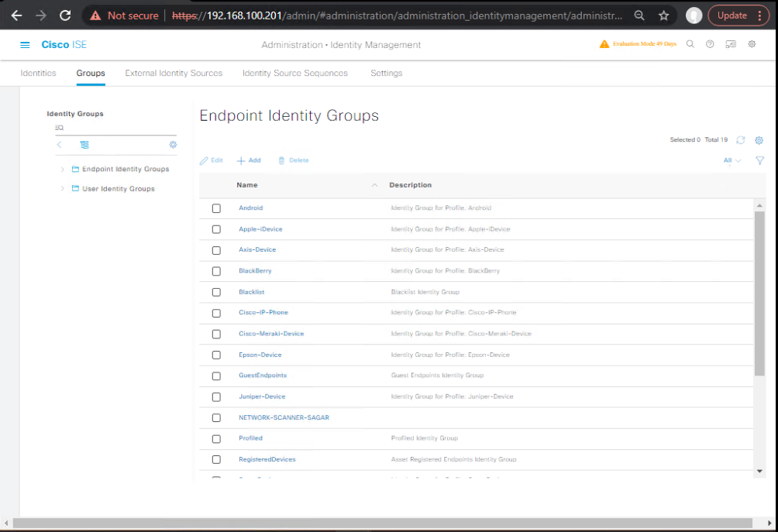Click the table refresh icon
Image resolution: width=778 pixels, height=532 pixels.
[741, 140]
